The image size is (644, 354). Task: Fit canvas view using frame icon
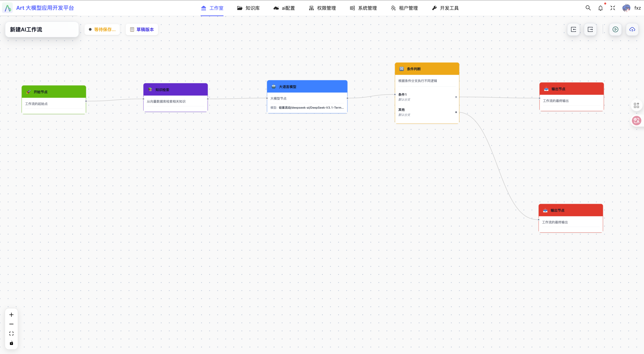11,334
